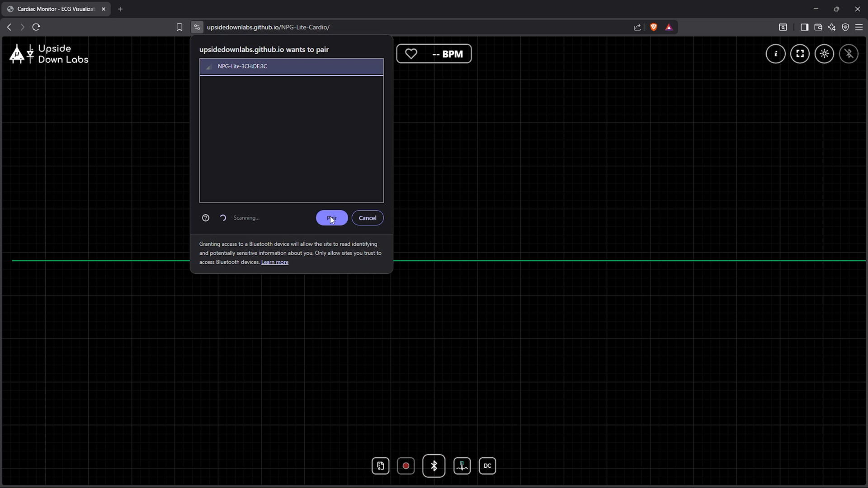Click the Brave Rewards triangle icon
Viewport: 868px width, 488px height.
[669, 27]
